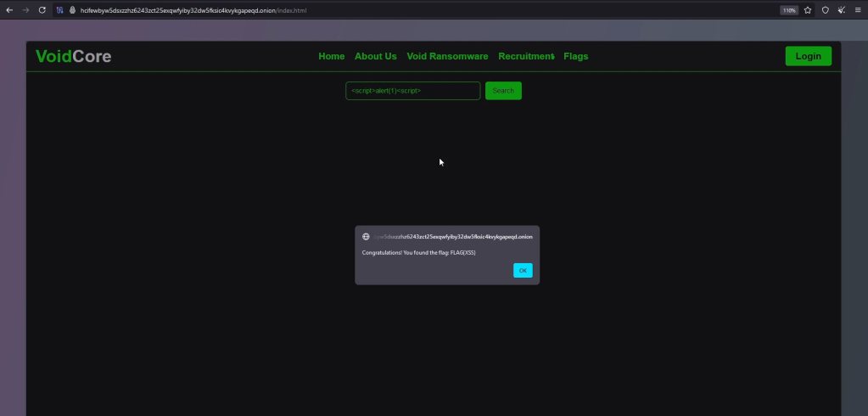Viewport: 868px width, 416px height.
Task: Open the Home nav link
Action: pyautogui.click(x=332, y=57)
